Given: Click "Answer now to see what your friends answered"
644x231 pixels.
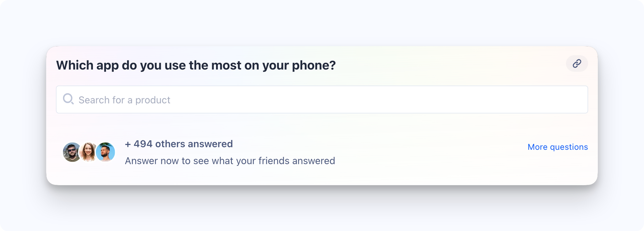Looking at the screenshot, I should [230, 161].
